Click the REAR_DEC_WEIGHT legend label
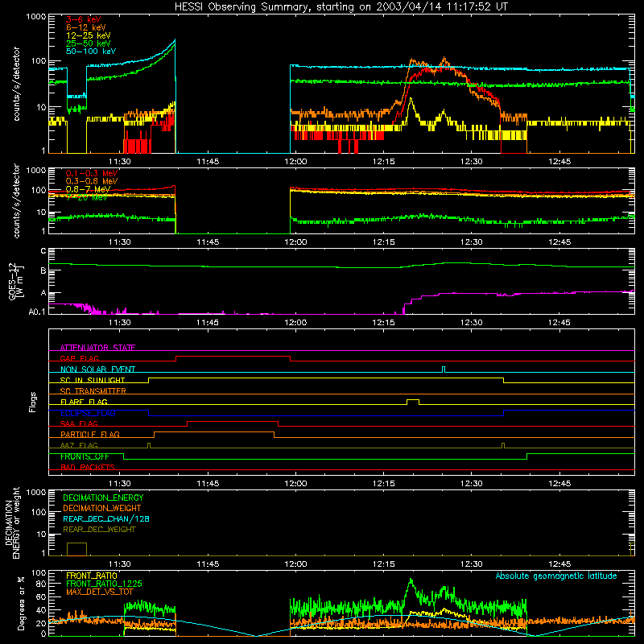 click(x=99, y=530)
